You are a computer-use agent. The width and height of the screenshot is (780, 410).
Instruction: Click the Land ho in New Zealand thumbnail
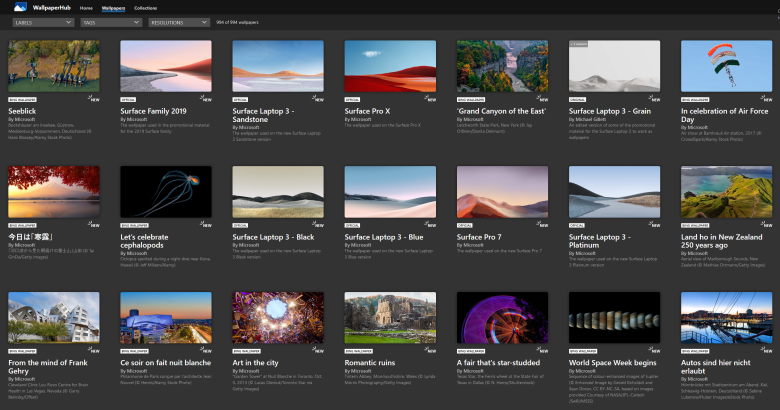(726, 192)
